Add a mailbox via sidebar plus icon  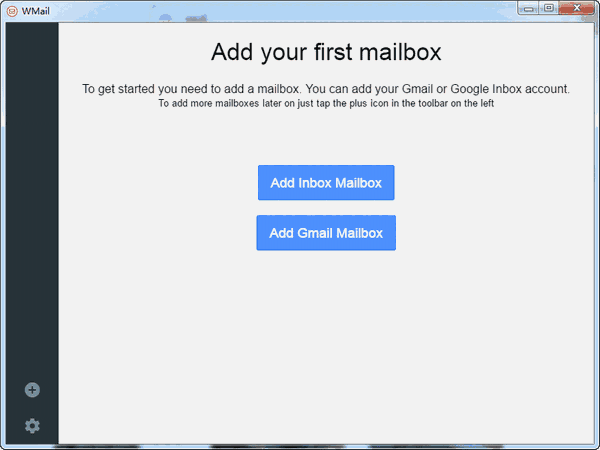click(32, 390)
